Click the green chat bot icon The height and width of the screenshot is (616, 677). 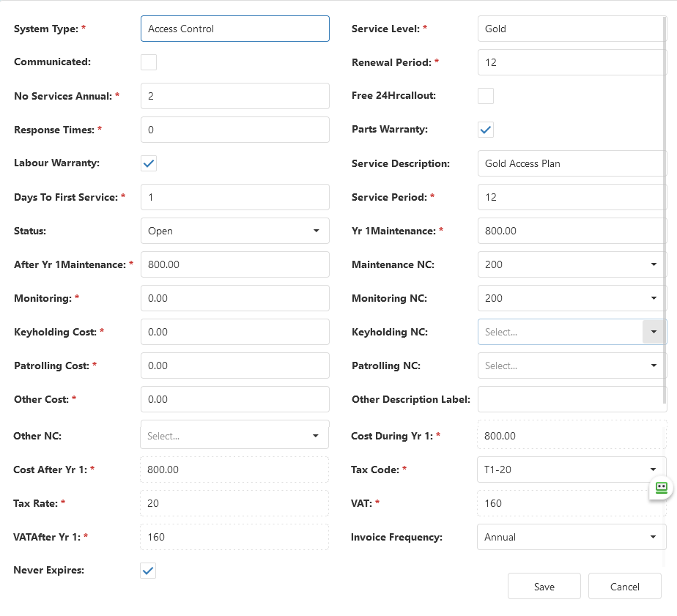(661, 489)
